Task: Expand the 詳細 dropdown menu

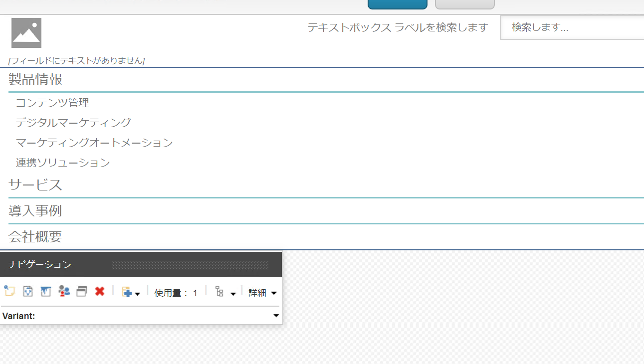Action: (x=262, y=293)
